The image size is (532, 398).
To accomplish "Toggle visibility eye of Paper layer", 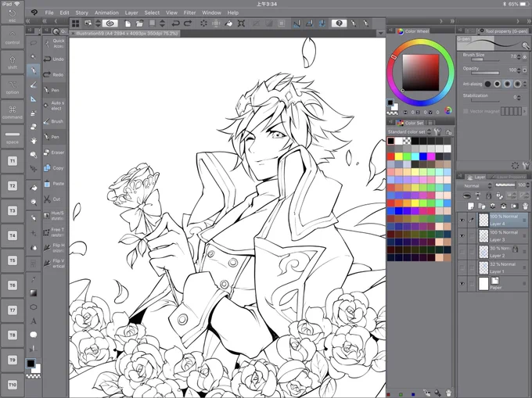I will point(462,284).
